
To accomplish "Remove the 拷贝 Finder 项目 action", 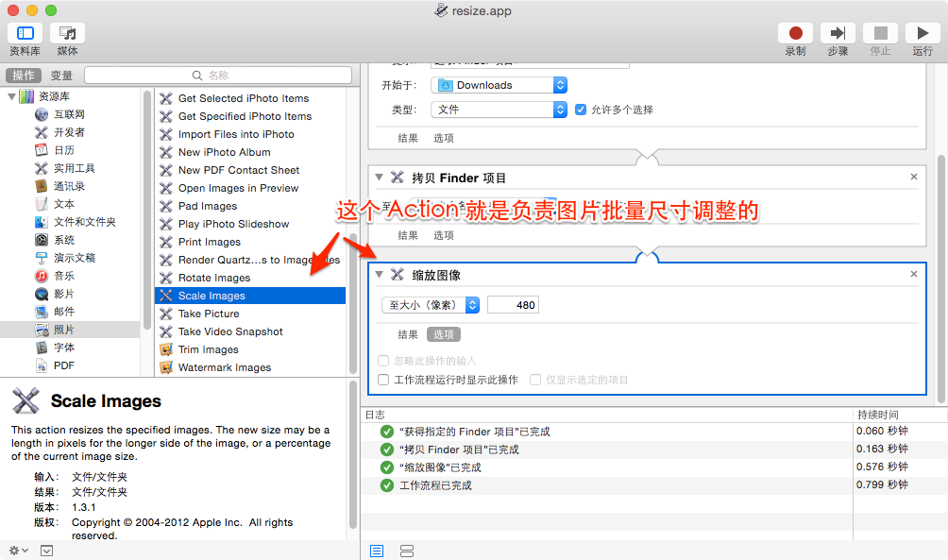I will [914, 177].
